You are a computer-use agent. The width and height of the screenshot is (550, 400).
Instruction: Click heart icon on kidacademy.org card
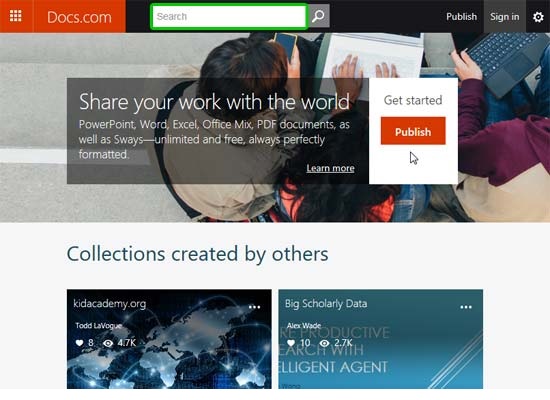80,343
